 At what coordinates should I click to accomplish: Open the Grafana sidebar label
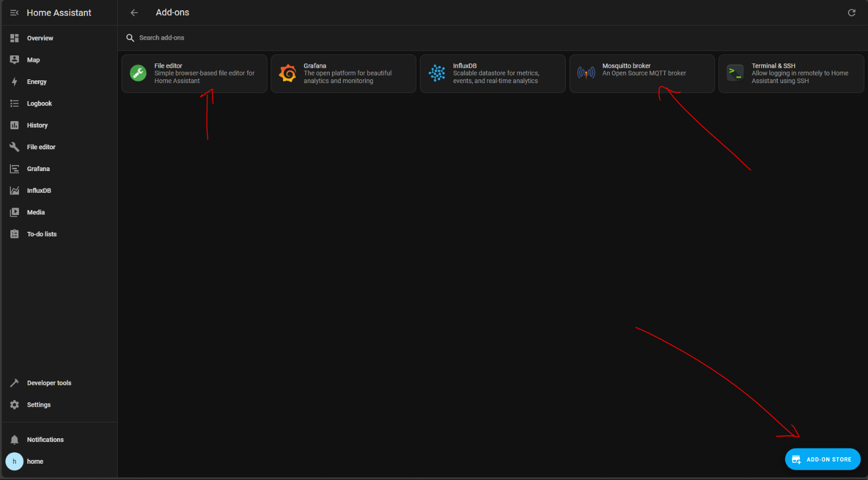38,169
